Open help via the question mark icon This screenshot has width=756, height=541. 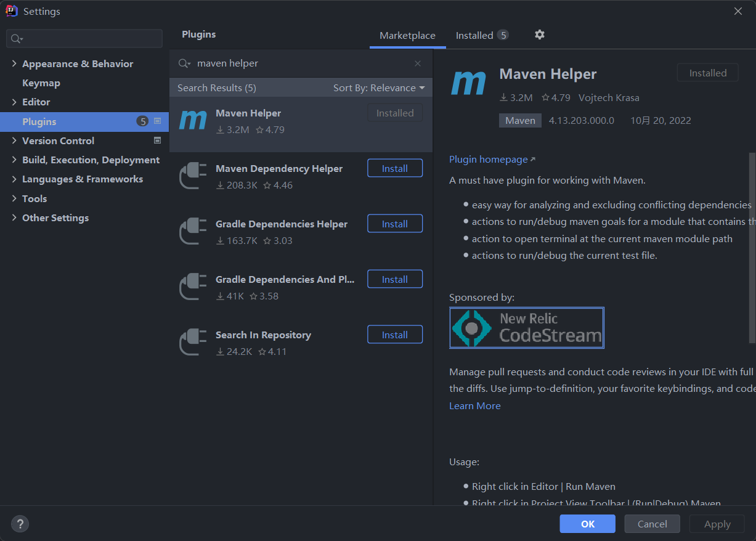(20, 524)
